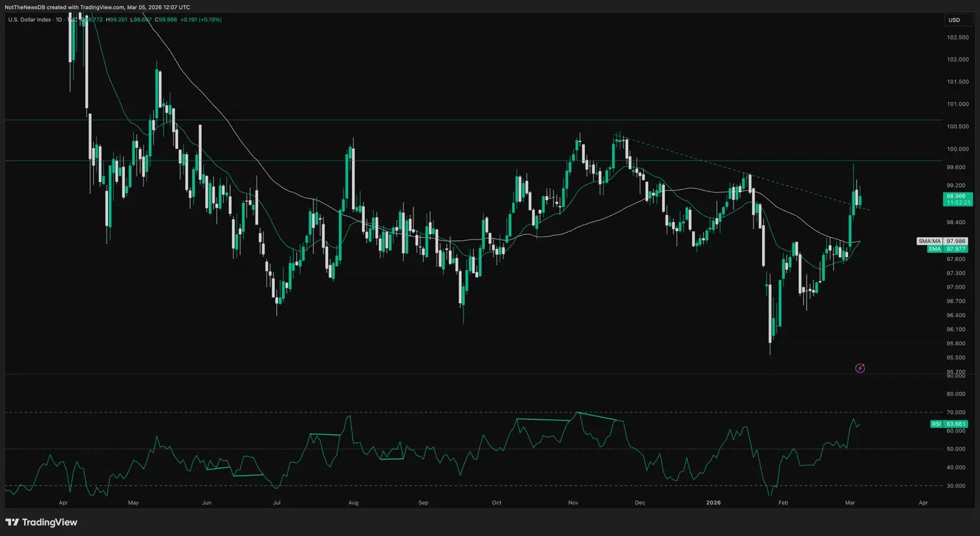Click the +0.191 (+0.19%) change value
This screenshot has width=980, height=536.
coord(201,20)
